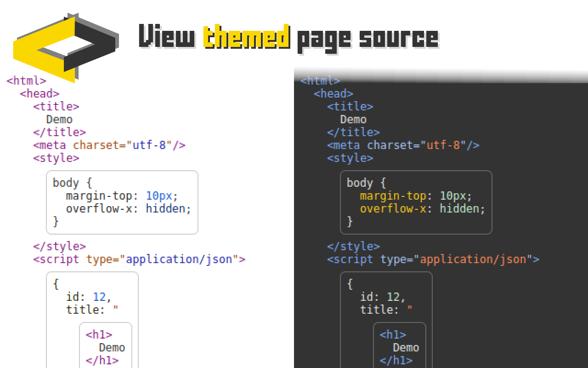The image size is (588, 368).
Task: Click the overflow-x property in dark CSS block
Action: (x=393, y=209)
